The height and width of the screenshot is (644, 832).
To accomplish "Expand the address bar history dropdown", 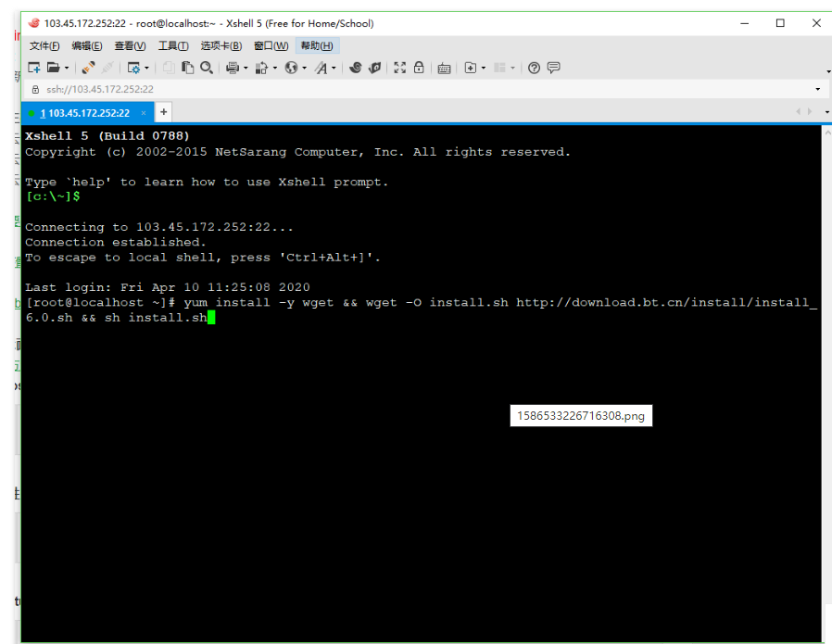I will (817, 90).
